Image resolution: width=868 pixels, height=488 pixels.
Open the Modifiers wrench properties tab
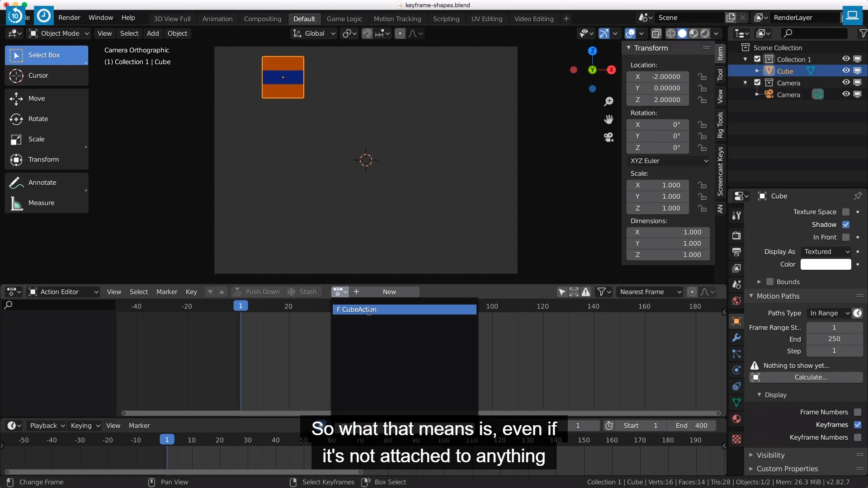coord(736,338)
